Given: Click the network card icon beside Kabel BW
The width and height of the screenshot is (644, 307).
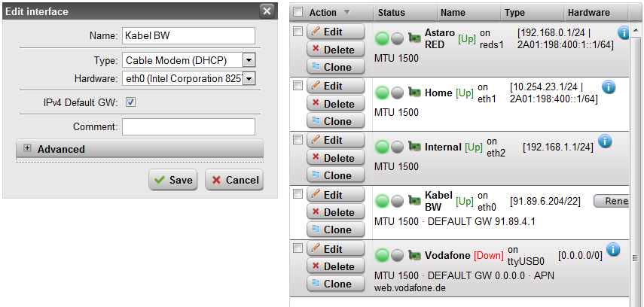Looking at the screenshot, I should point(414,201).
